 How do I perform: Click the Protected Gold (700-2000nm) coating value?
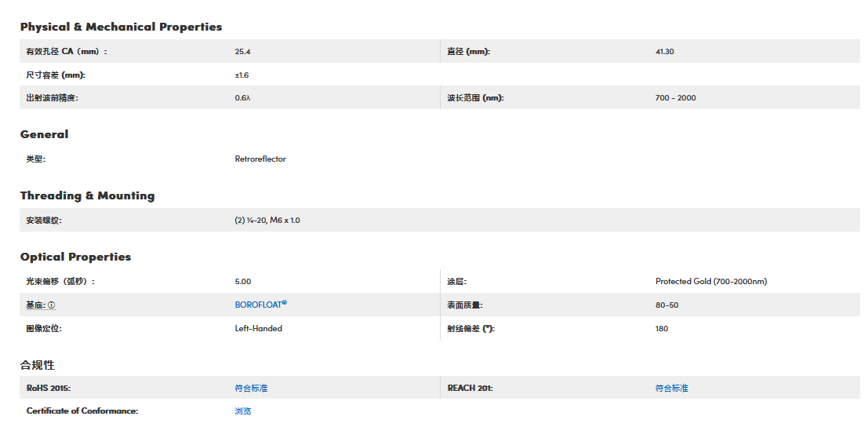710,281
